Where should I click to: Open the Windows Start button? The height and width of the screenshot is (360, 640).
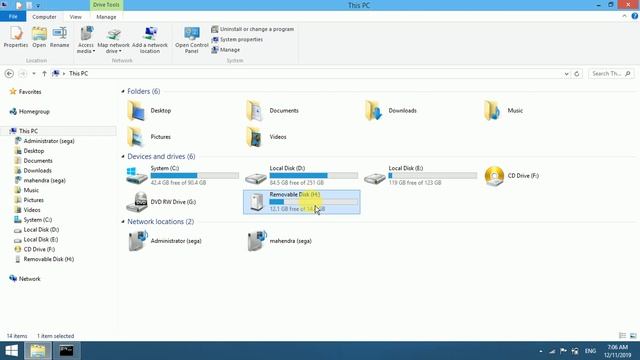point(11,351)
